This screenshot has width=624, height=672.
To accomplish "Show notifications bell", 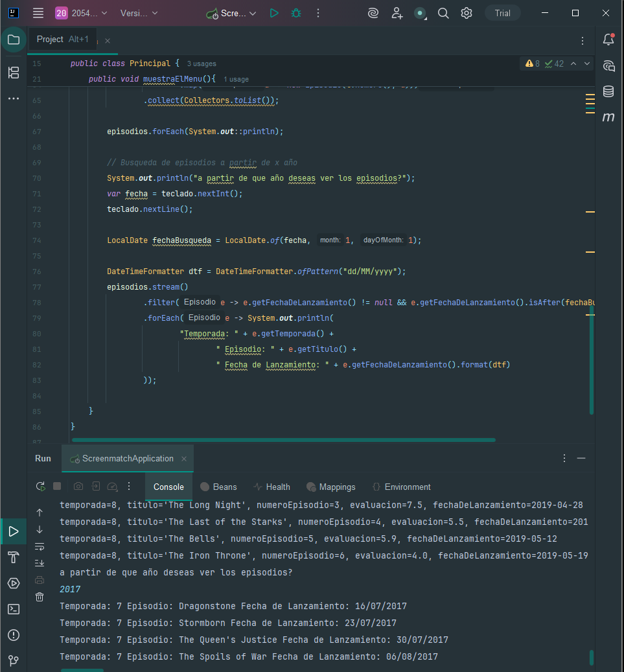I will (608, 40).
